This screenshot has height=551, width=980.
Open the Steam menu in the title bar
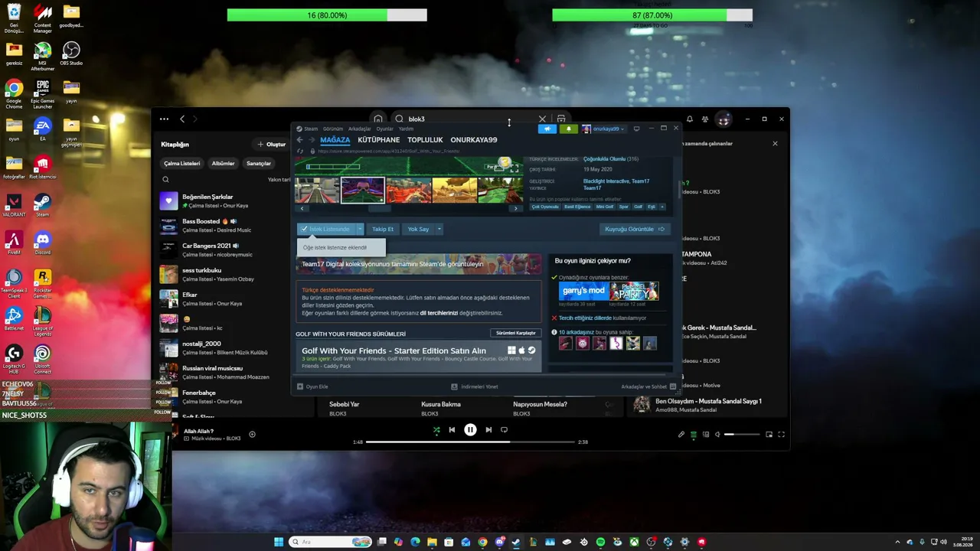click(311, 129)
